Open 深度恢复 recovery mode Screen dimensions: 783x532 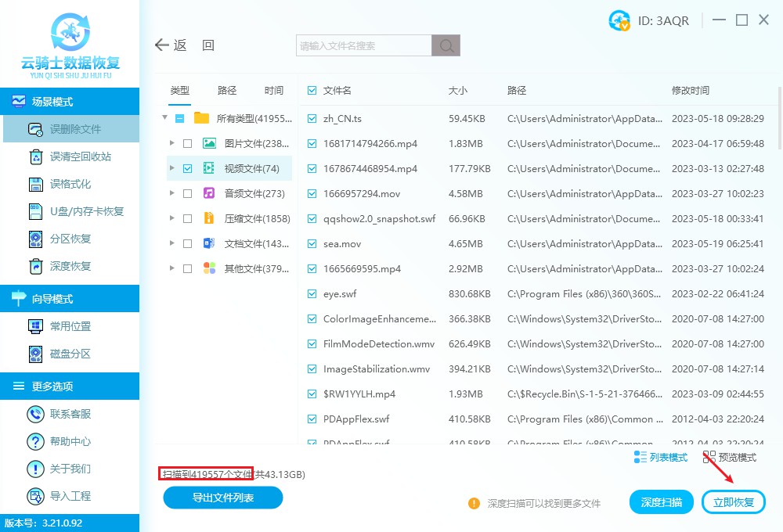coord(70,266)
